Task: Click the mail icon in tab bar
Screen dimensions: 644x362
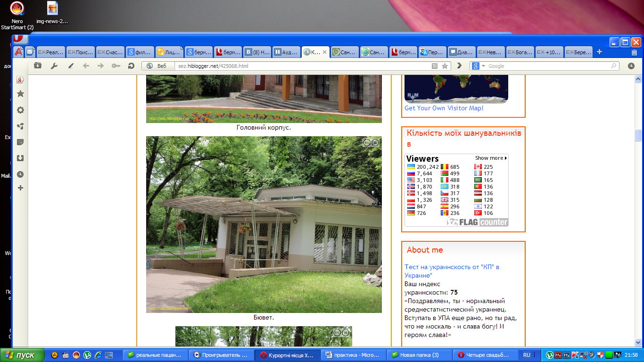Action: click(x=30, y=52)
